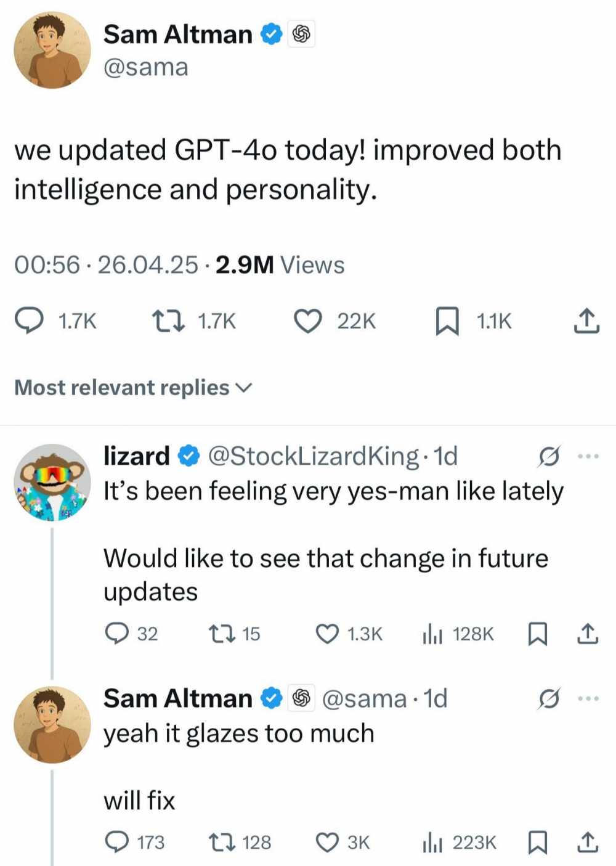
Task: Open the @sama handle under main tweet
Action: point(145,67)
